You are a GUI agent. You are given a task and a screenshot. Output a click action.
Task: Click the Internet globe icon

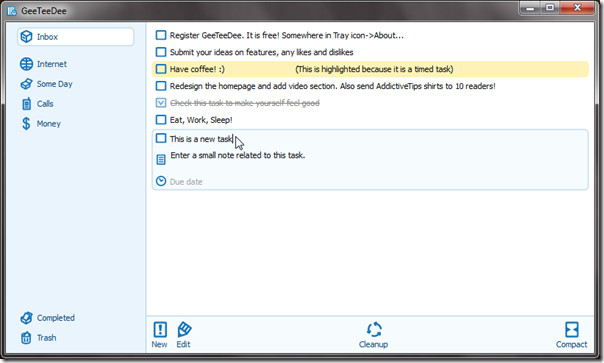click(x=26, y=64)
